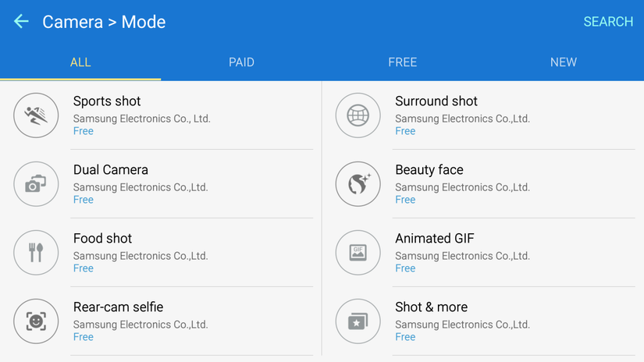Tap the Shot & more star icon

pyautogui.click(x=358, y=321)
